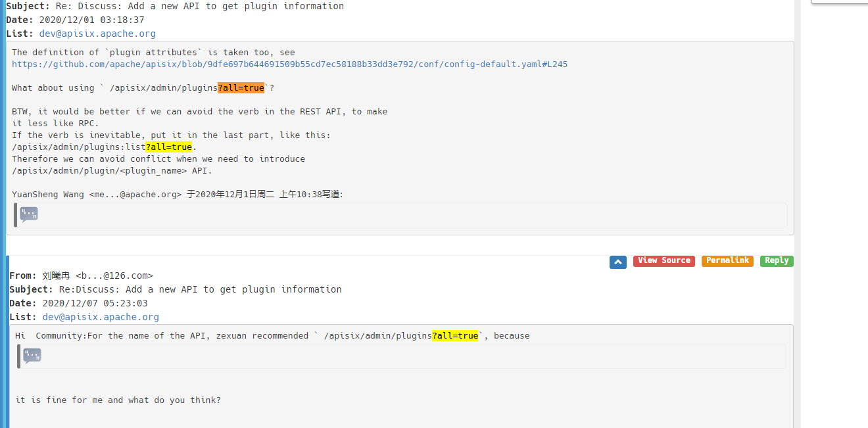Click the line 'The definition of `plugin attributes`'
This screenshot has height=428, width=868.
point(153,53)
